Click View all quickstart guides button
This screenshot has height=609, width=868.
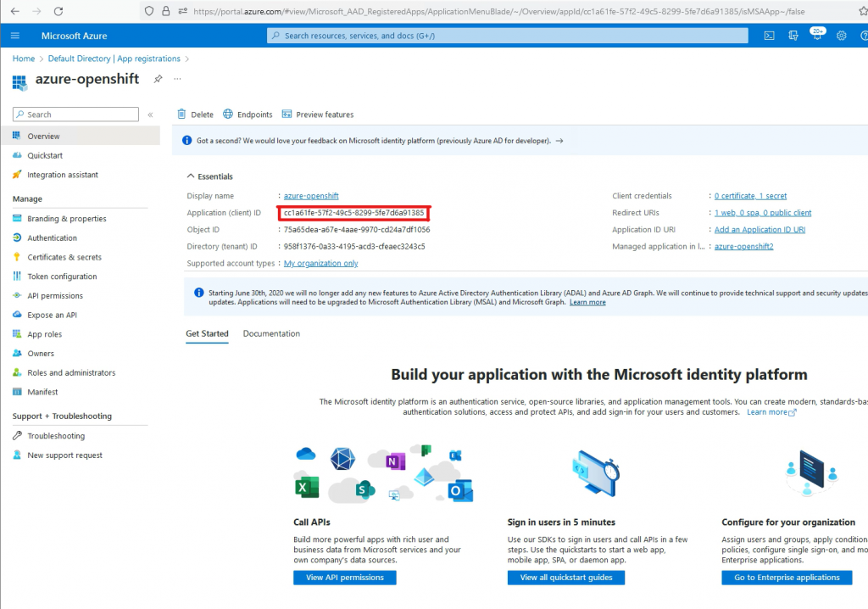565,578
